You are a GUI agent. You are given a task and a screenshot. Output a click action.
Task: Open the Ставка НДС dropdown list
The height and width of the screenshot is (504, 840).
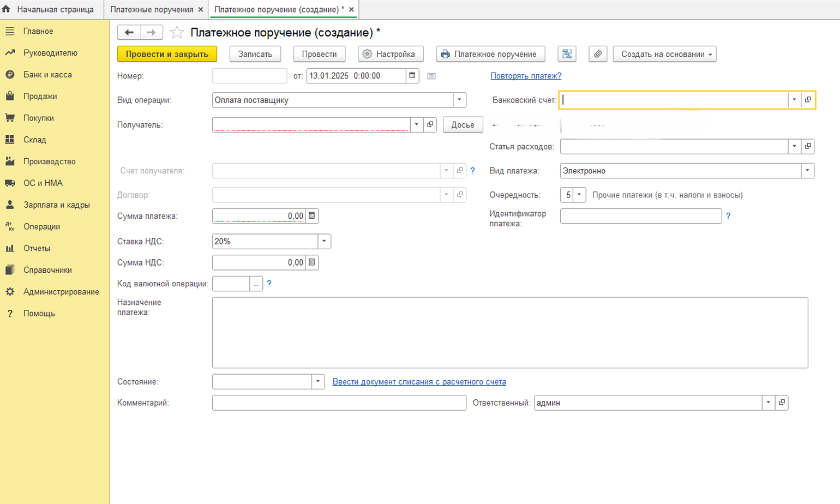[324, 241]
